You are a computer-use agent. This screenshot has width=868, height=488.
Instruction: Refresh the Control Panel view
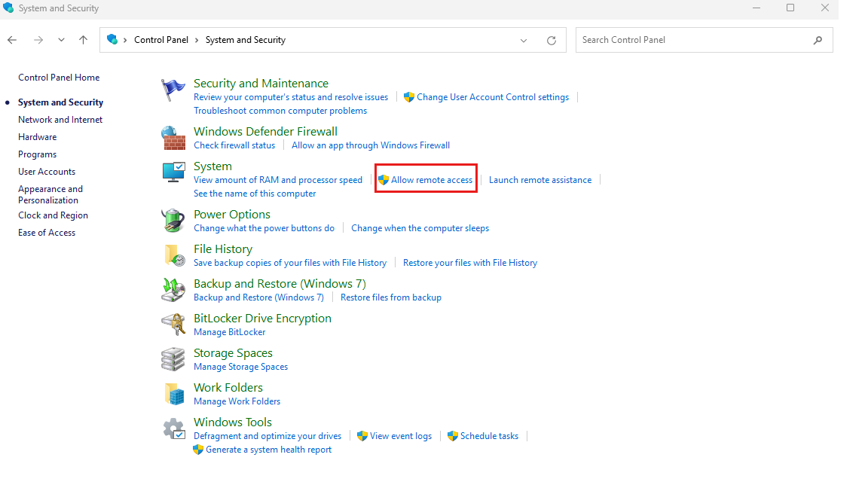point(552,40)
